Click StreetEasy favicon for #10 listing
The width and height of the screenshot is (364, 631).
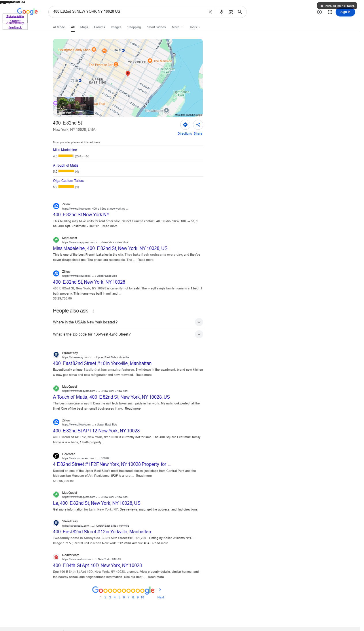pyautogui.click(x=56, y=355)
